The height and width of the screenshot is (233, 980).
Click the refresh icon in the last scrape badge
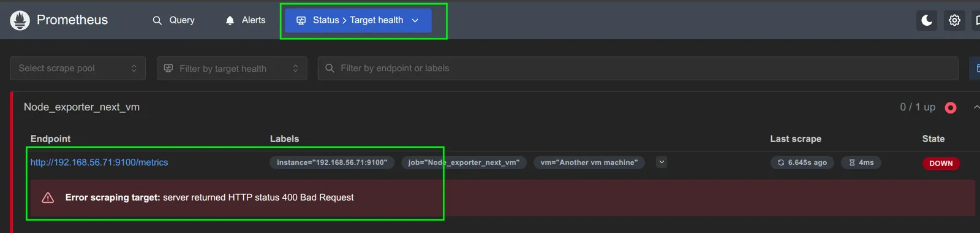coord(781,162)
